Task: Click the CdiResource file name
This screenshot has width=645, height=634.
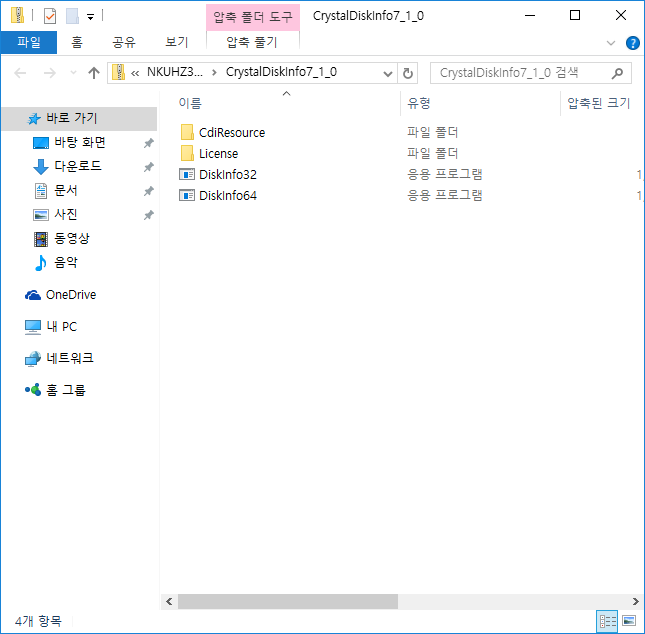Action: [x=232, y=132]
